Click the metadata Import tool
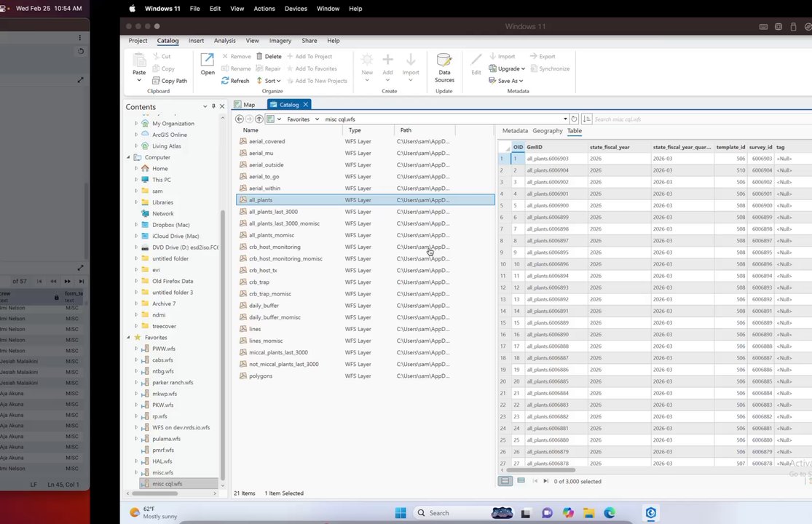Image resolution: width=812 pixels, height=524 pixels. pyautogui.click(x=501, y=56)
